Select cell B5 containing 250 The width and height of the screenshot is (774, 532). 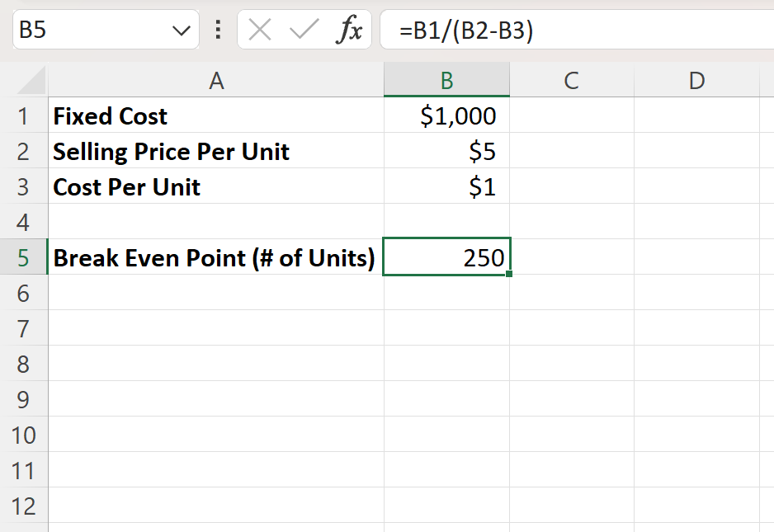point(446,257)
